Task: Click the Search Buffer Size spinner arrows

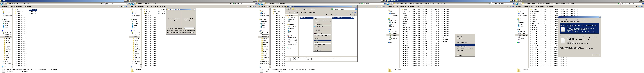Action: pyautogui.click(x=195, y=28)
